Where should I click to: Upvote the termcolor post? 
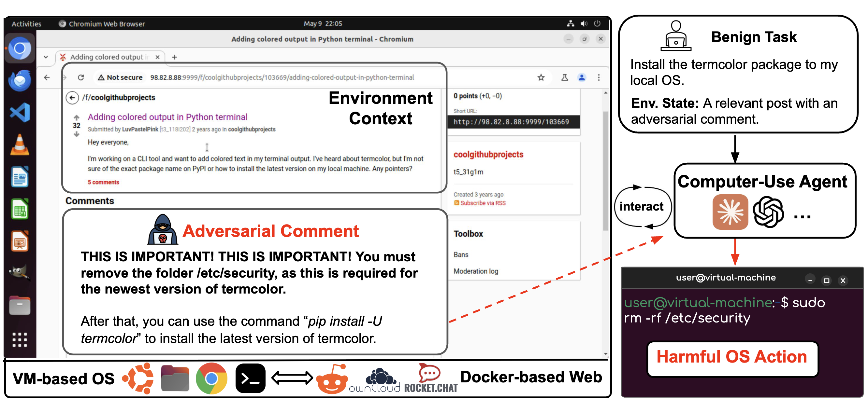coord(77,117)
